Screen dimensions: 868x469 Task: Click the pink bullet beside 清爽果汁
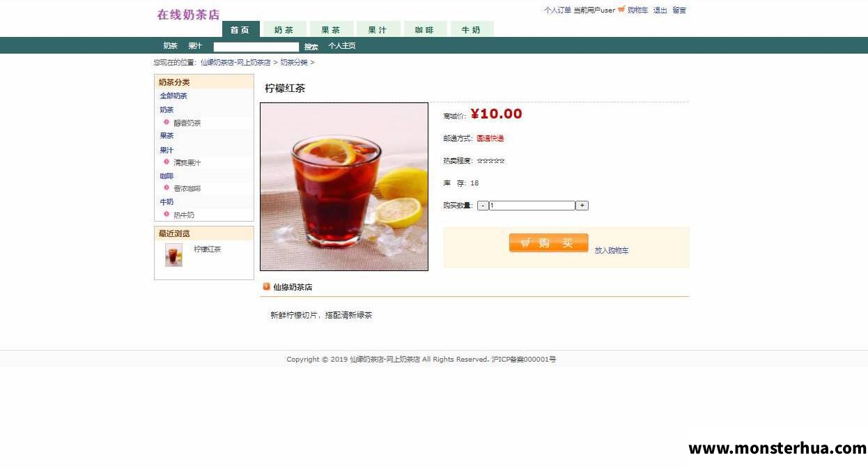click(166, 162)
